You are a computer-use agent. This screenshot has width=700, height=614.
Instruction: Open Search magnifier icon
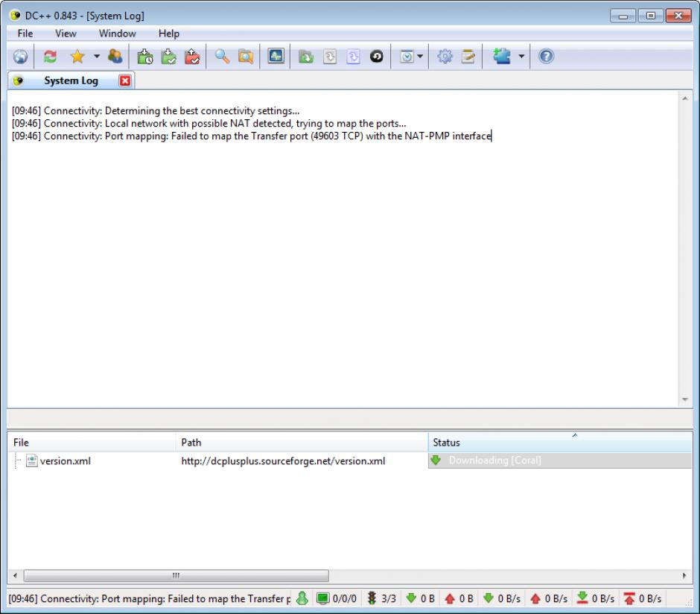tap(223, 57)
